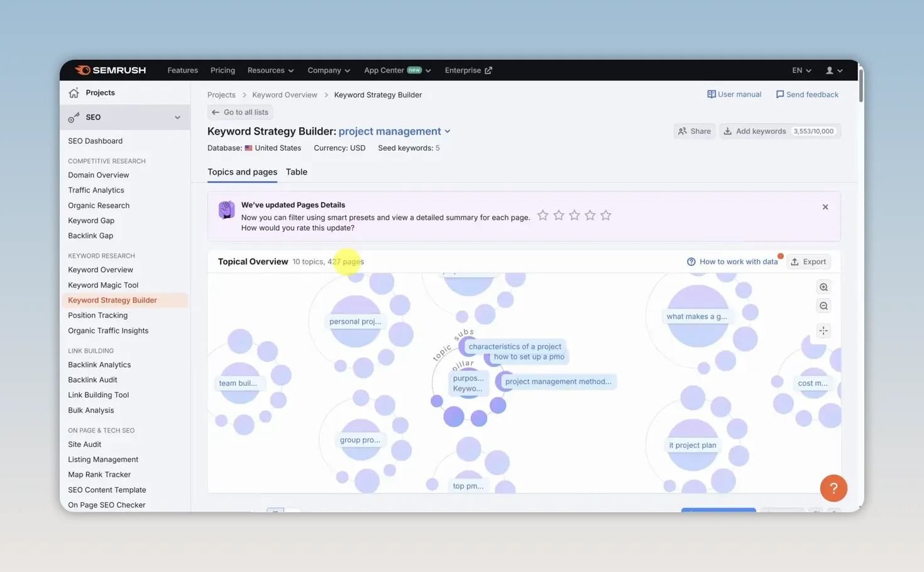The image size is (924, 572).
Task: Click the seed keywords count 5
Action: pos(437,148)
